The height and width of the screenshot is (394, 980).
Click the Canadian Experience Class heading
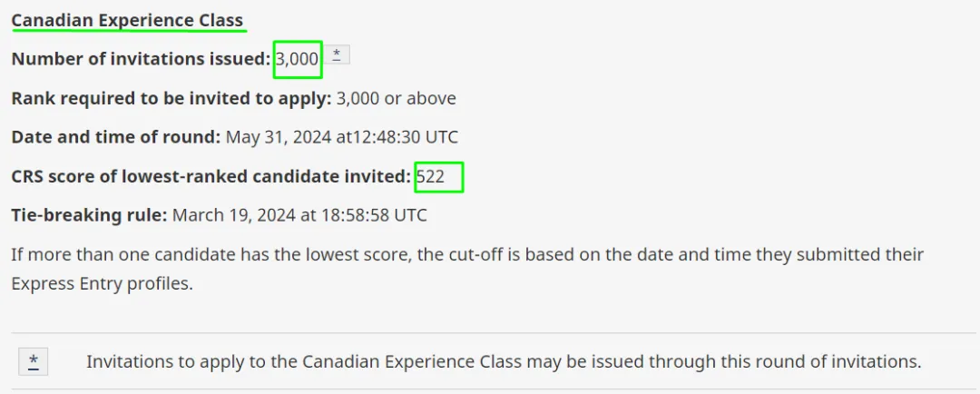coord(127,20)
